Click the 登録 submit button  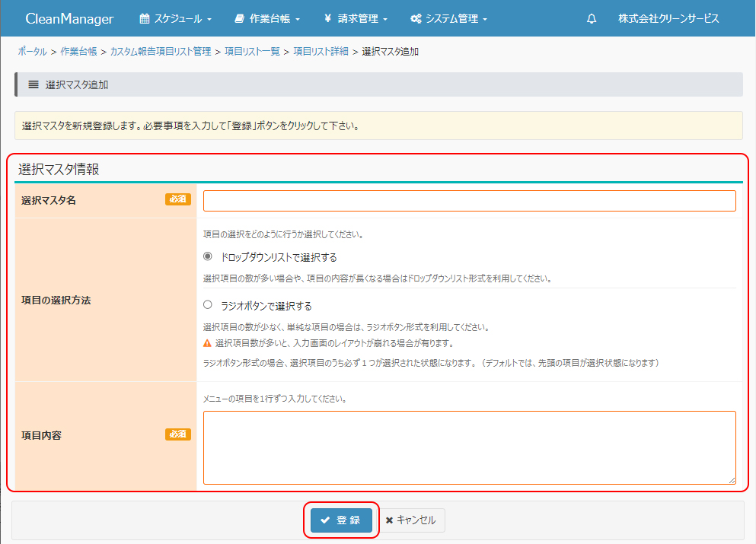coord(341,520)
